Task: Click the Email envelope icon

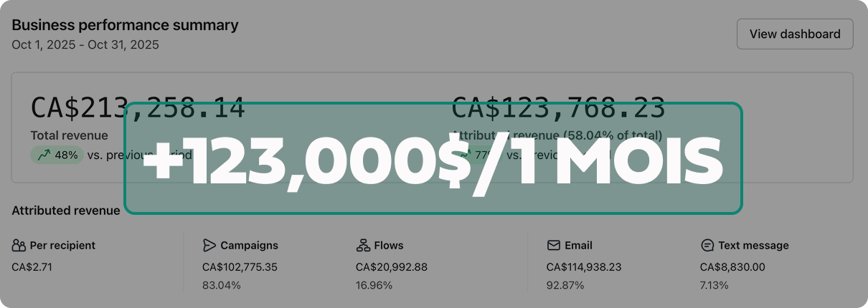Action: pyautogui.click(x=554, y=246)
